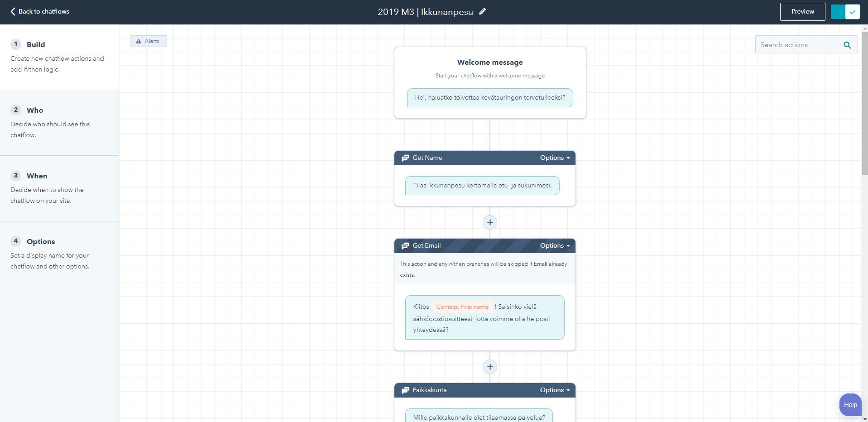Click the chat bubble icon on Paikkakunta
The width and height of the screenshot is (868, 422).
click(x=405, y=390)
